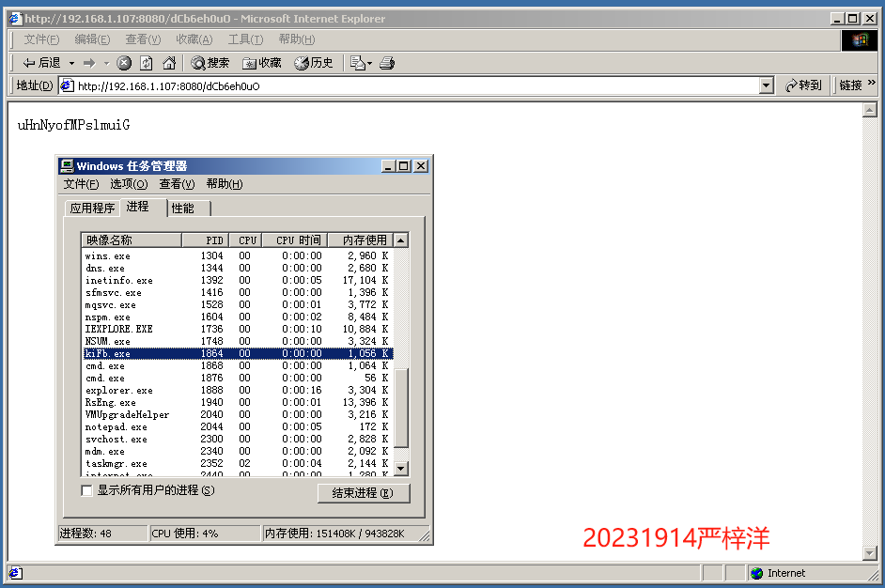
Task: Select the inetinfo.exe process row
Action: point(237,281)
